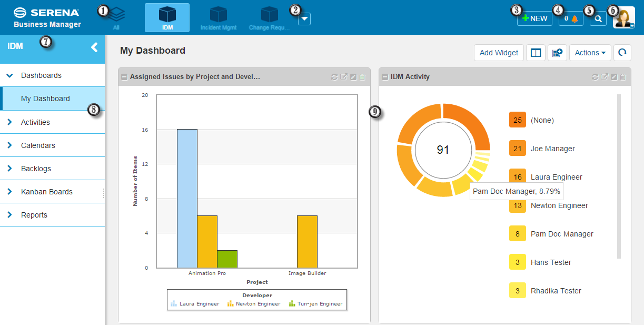The image size is (644, 325).
Task: Show more applications via top bar dropdown arrow
Action: [304, 18]
